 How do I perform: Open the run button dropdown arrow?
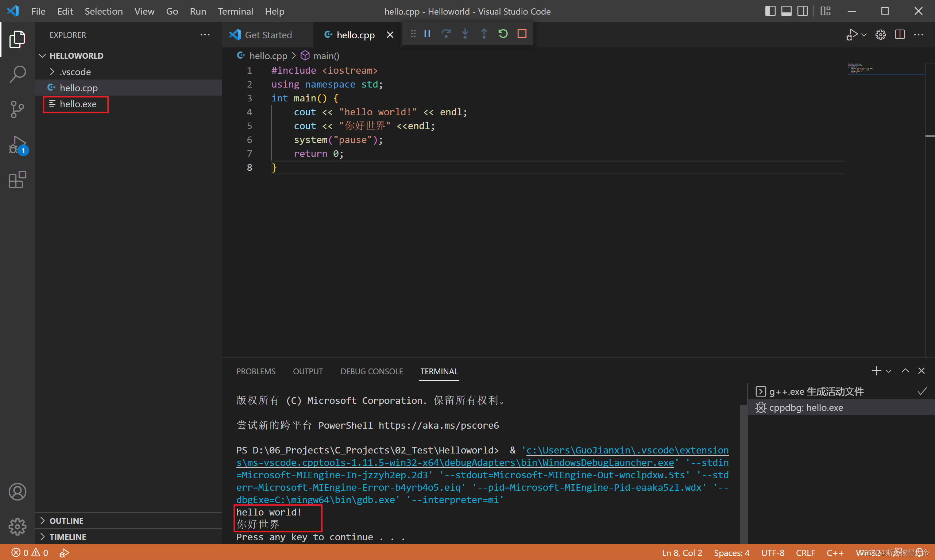point(864,35)
